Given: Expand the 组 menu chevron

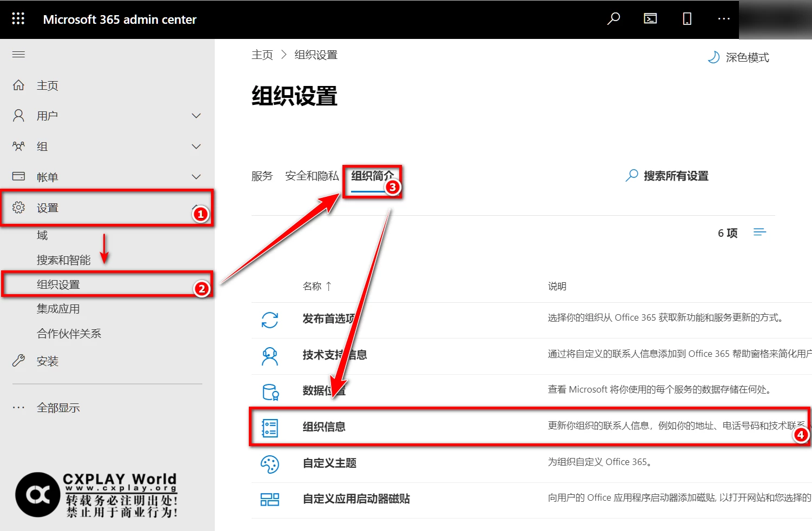Looking at the screenshot, I should click(196, 147).
